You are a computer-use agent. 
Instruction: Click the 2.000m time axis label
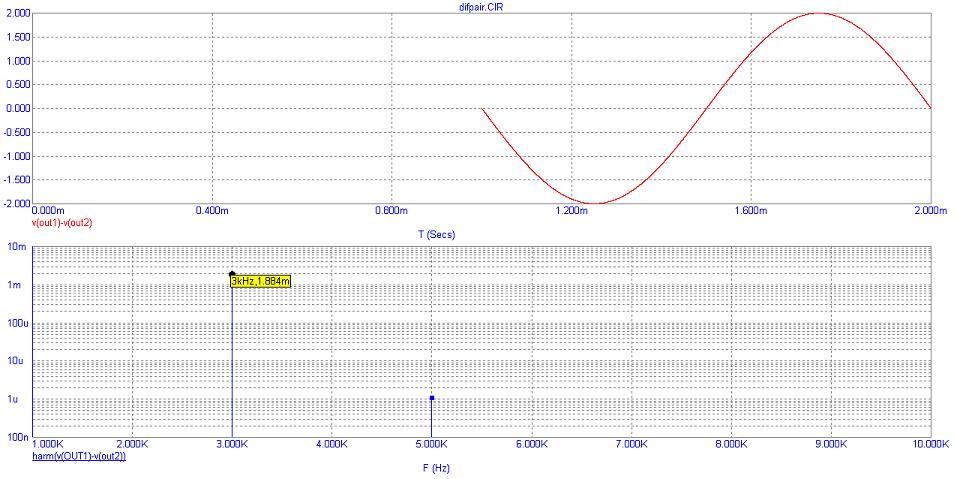click(930, 211)
